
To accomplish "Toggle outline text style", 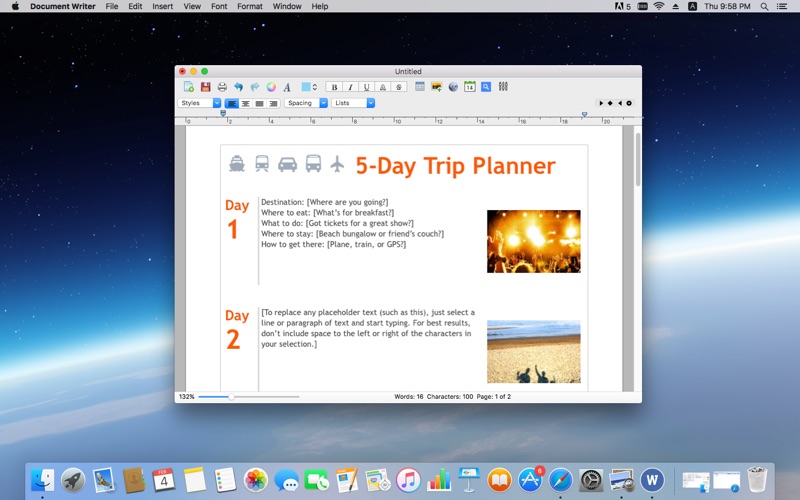I will (383, 87).
